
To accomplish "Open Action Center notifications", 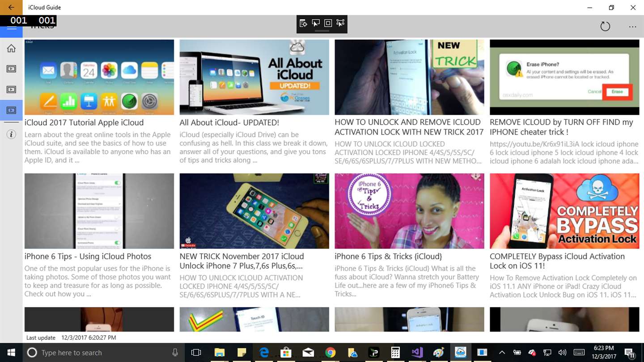I will click(629, 353).
